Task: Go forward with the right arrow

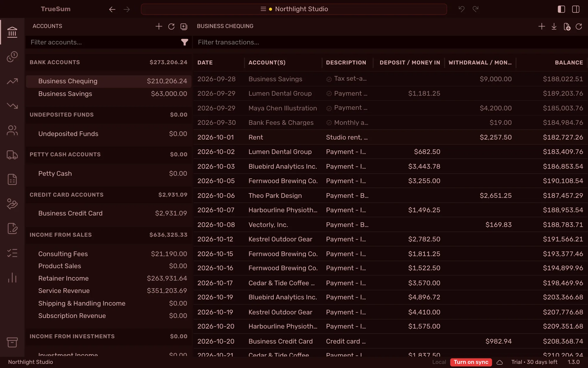Action: 127,9
